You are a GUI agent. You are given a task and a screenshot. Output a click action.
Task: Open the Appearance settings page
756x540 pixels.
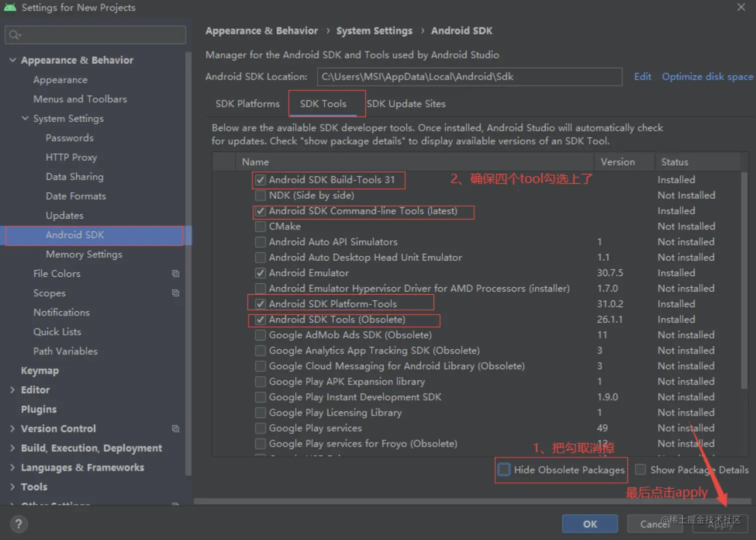tap(60, 80)
